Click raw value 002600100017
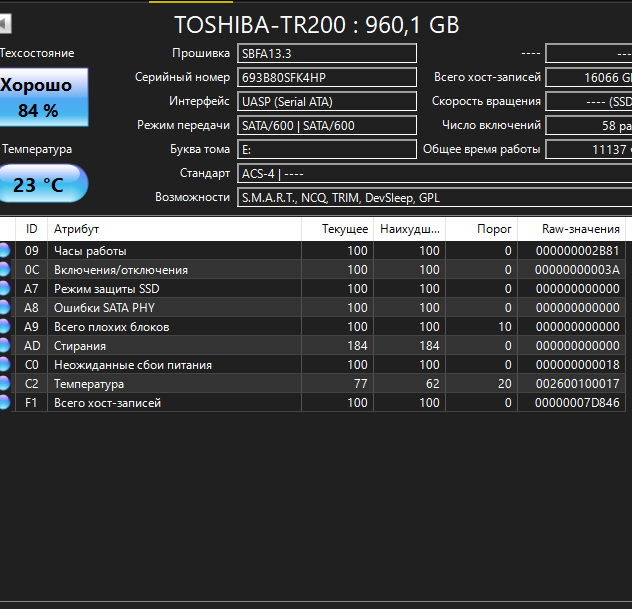The height and width of the screenshot is (609, 632). (577, 383)
